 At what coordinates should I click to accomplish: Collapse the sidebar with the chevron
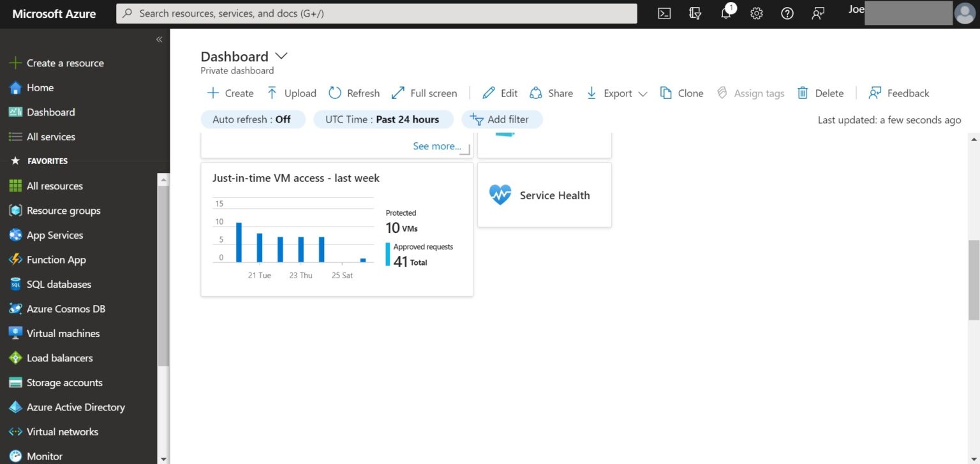tap(159, 39)
